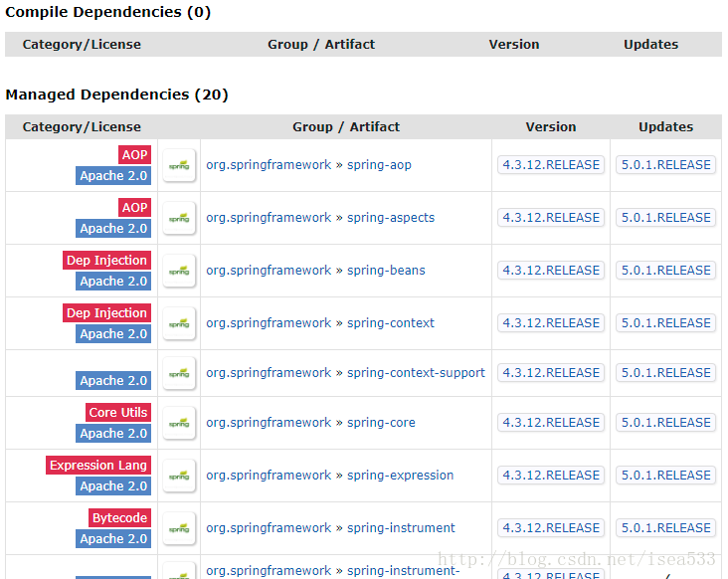Click Apache 2.0 license in spring-instrument row

tap(113, 538)
